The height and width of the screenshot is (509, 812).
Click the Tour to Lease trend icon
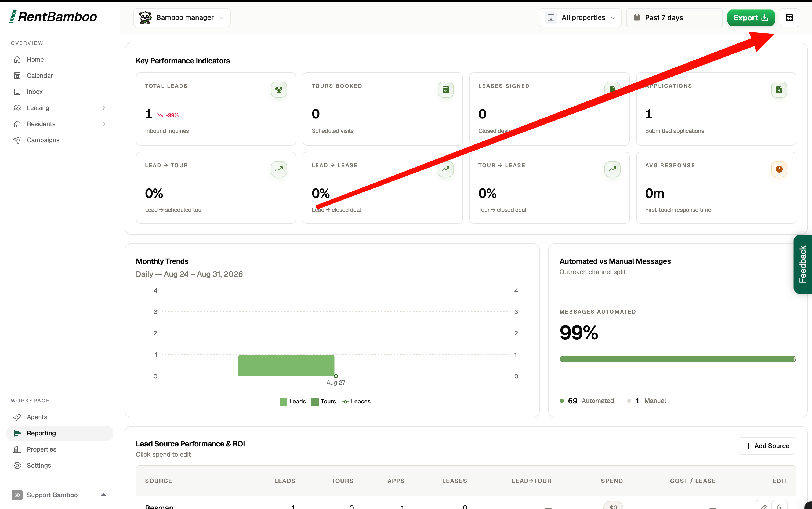click(x=612, y=169)
